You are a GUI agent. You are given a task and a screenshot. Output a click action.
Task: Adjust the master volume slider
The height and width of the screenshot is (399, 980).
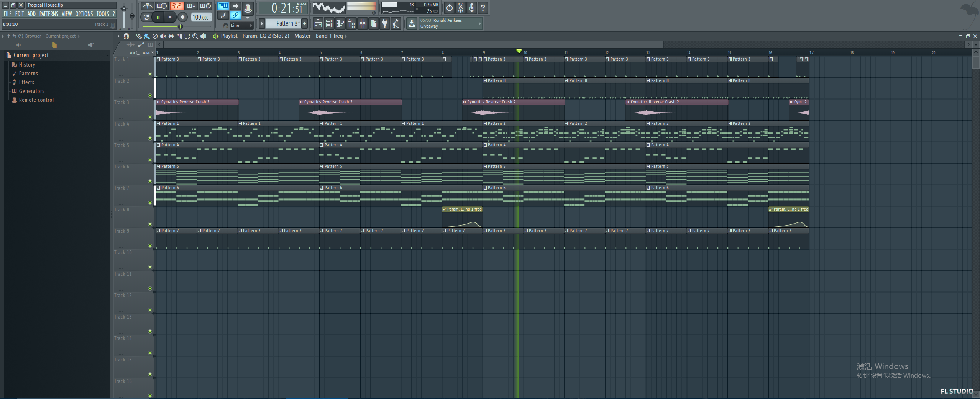coord(124,15)
